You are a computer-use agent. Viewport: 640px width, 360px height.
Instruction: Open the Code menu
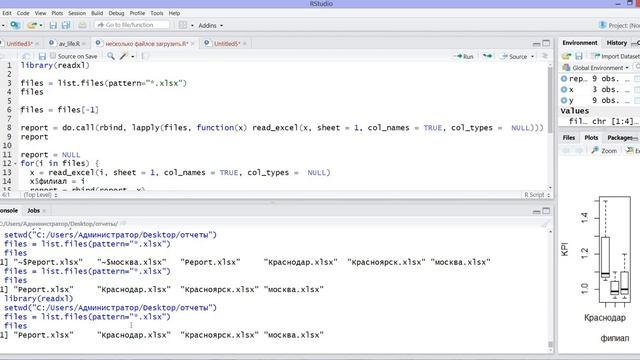[23, 13]
